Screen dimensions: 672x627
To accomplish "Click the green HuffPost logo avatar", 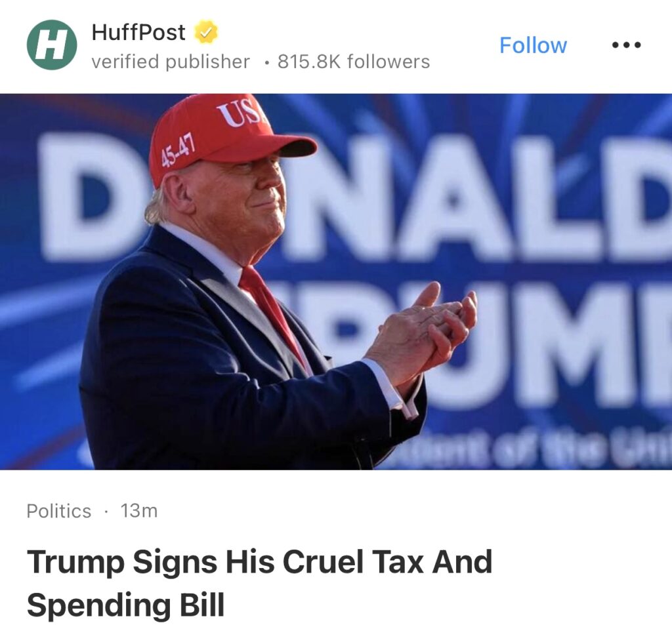I will (x=52, y=45).
